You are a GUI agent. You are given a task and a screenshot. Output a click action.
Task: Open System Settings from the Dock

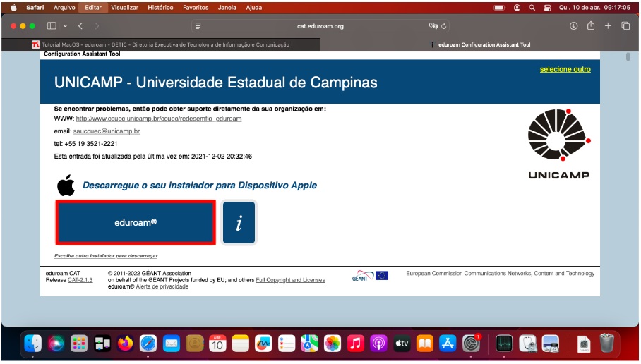point(471,344)
